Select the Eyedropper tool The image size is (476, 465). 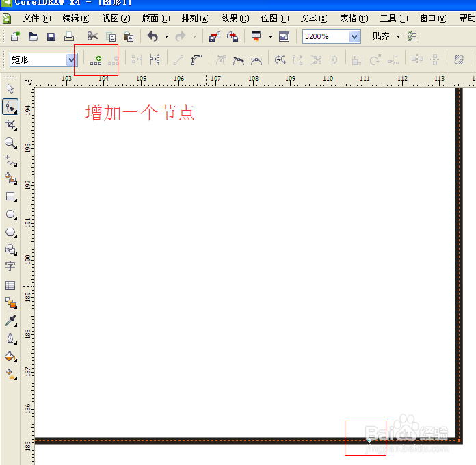(x=11, y=321)
